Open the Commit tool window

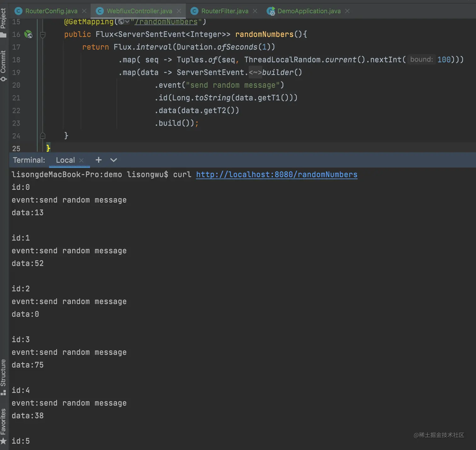point(3,65)
